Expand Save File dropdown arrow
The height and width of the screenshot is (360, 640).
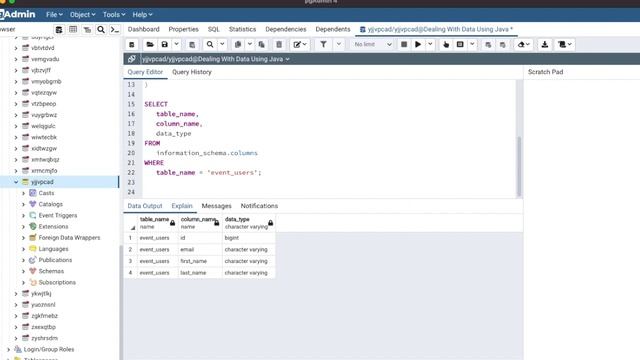[176, 44]
